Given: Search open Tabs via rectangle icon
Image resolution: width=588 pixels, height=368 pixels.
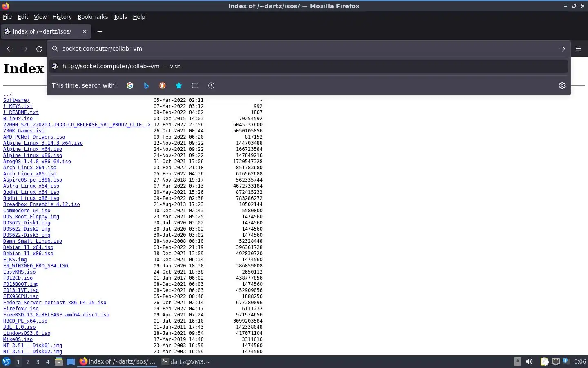Looking at the screenshot, I should click(195, 85).
